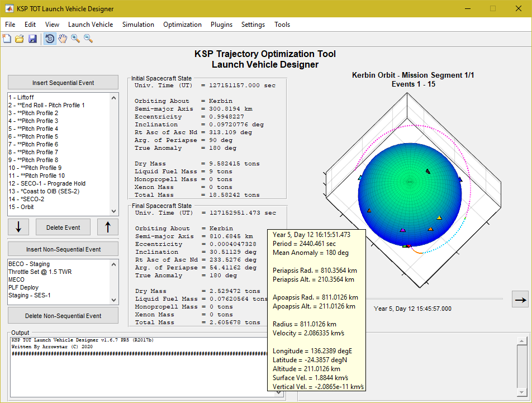
Task: Select Staging - SES-1 event
Action: point(59,295)
